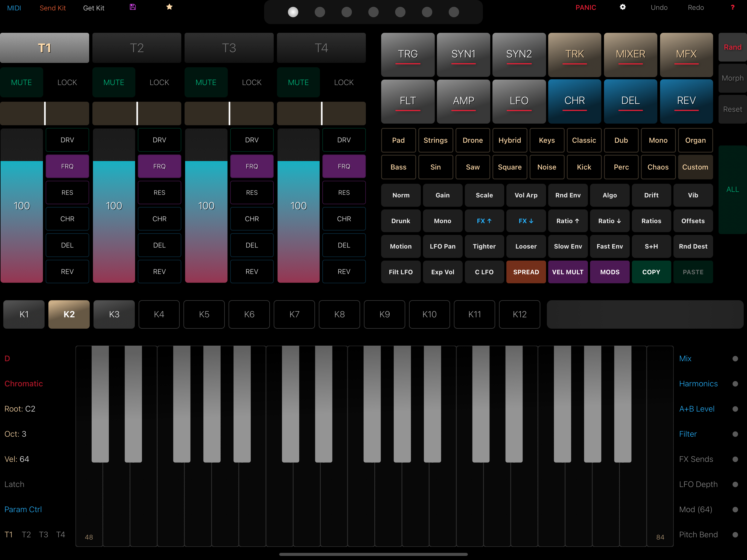This screenshot has height=560, width=747.
Task: Click the star favorites icon
Action: [x=170, y=7]
